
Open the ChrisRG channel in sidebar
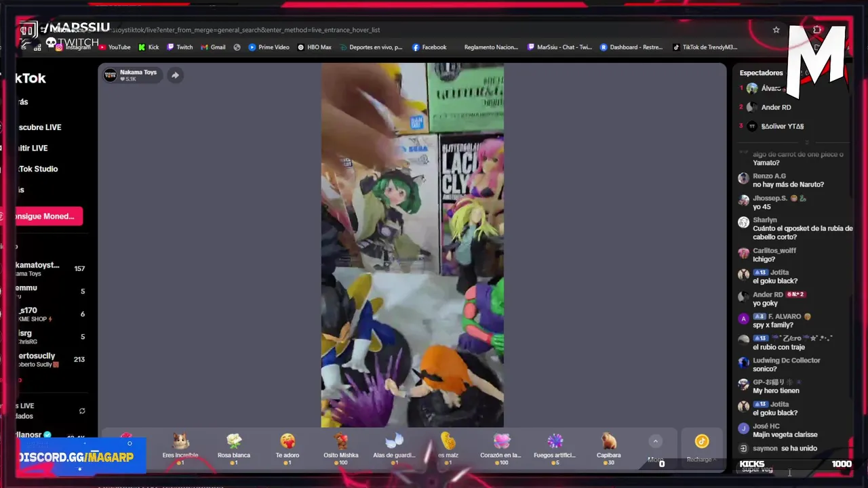tap(52, 337)
